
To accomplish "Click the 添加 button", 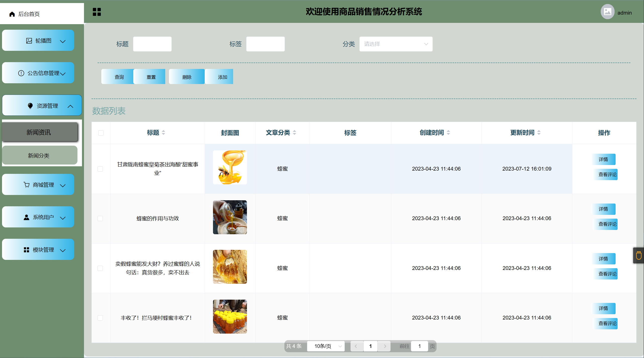I will pyautogui.click(x=219, y=77).
